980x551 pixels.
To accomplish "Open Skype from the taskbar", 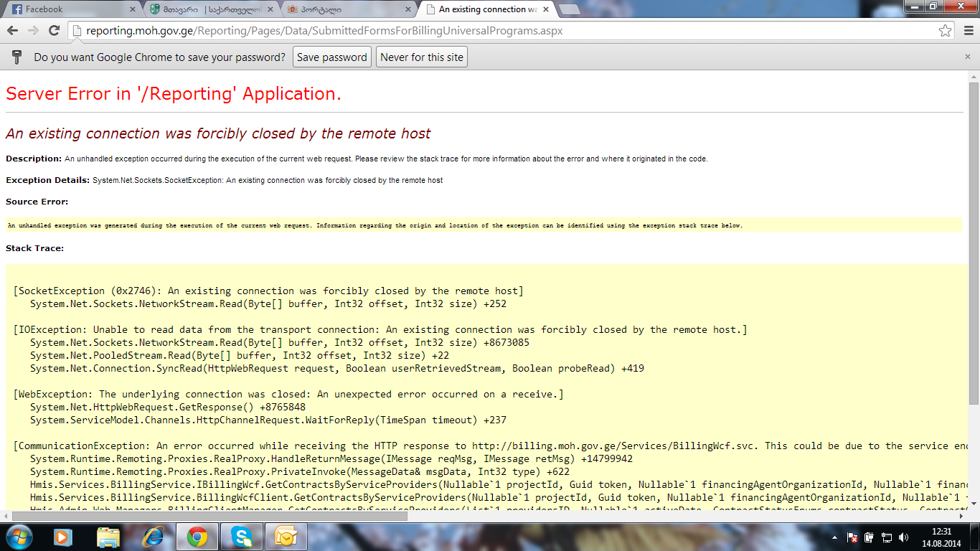I will pyautogui.click(x=241, y=537).
